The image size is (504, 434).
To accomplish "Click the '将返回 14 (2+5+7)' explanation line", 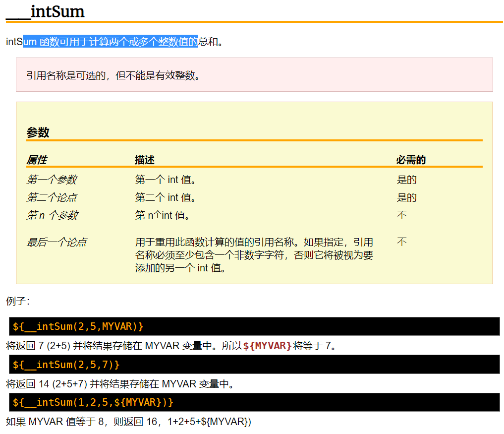I will click(x=120, y=384).
